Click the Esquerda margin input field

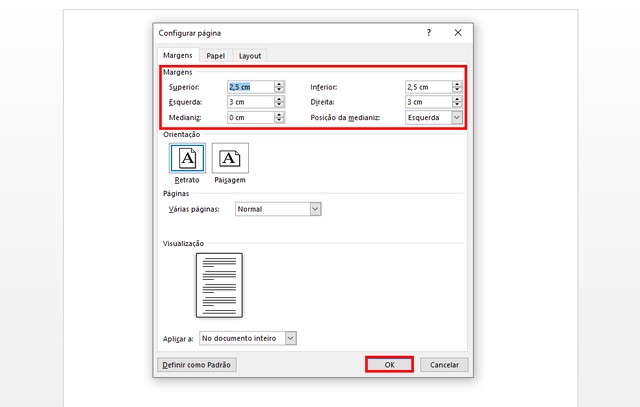(251, 102)
